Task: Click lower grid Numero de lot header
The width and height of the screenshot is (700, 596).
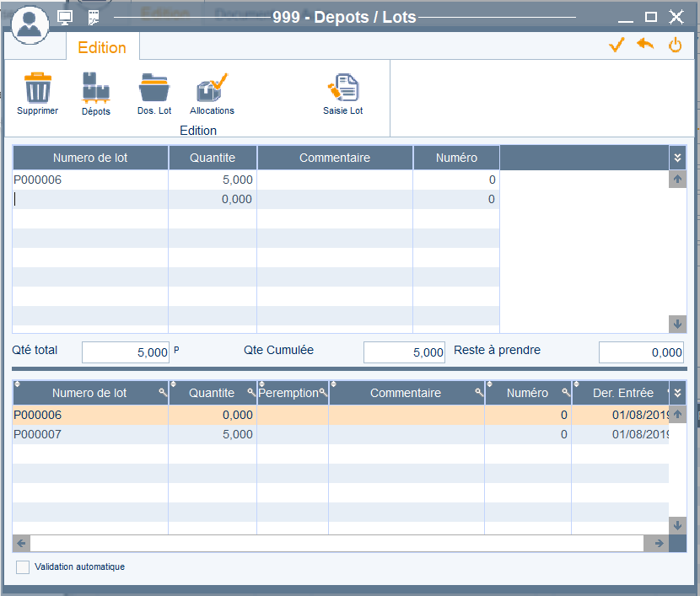Action: pos(89,393)
